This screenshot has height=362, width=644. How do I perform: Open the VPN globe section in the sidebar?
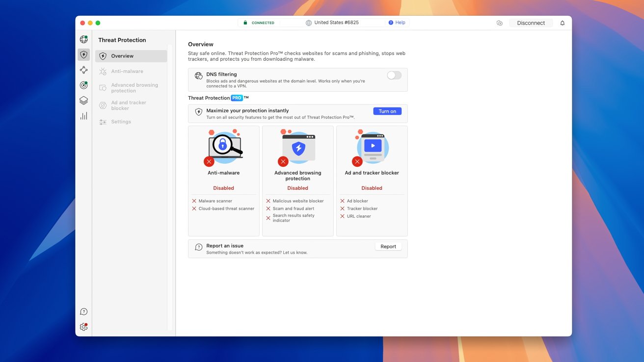[84, 40]
